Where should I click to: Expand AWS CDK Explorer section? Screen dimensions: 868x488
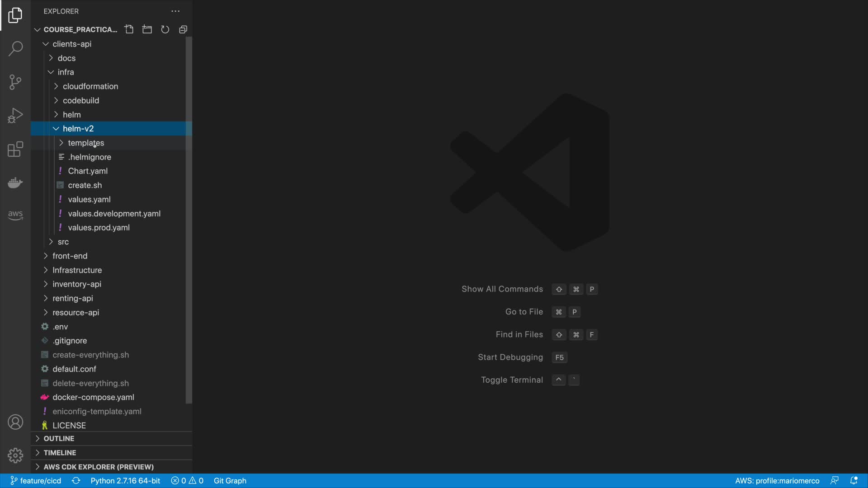click(99, 467)
